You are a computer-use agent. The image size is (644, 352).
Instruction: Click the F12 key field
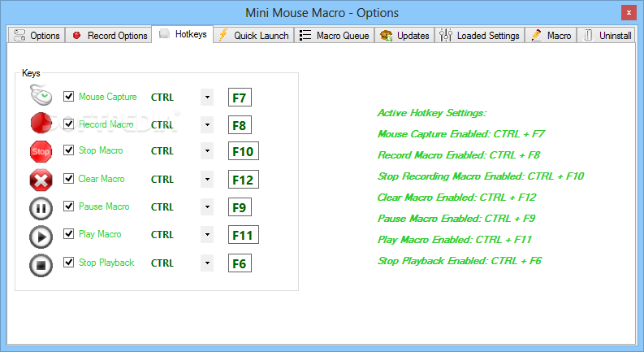click(x=244, y=180)
